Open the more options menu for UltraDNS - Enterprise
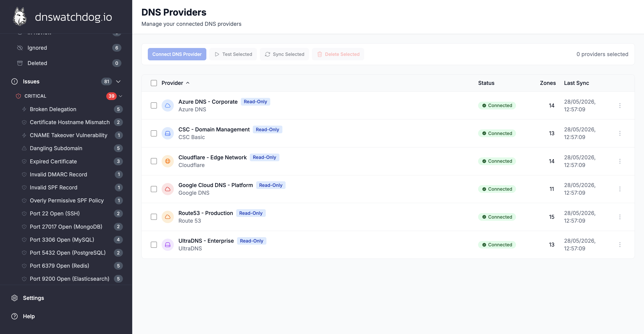644x334 pixels. pyautogui.click(x=620, y=245)
